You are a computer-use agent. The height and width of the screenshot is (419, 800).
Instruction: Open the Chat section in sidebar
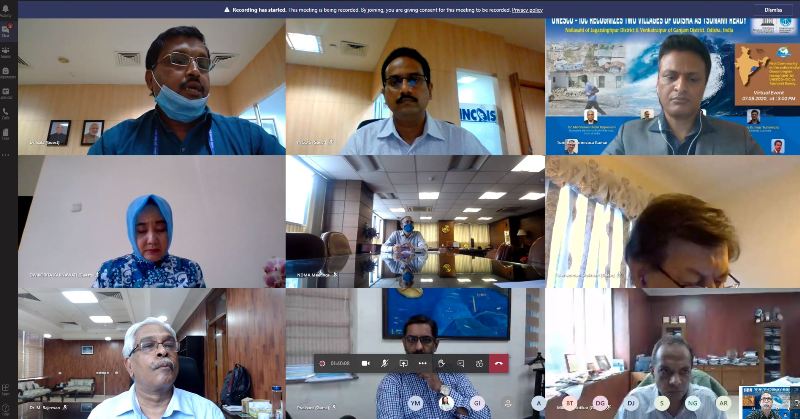(6, 31)
